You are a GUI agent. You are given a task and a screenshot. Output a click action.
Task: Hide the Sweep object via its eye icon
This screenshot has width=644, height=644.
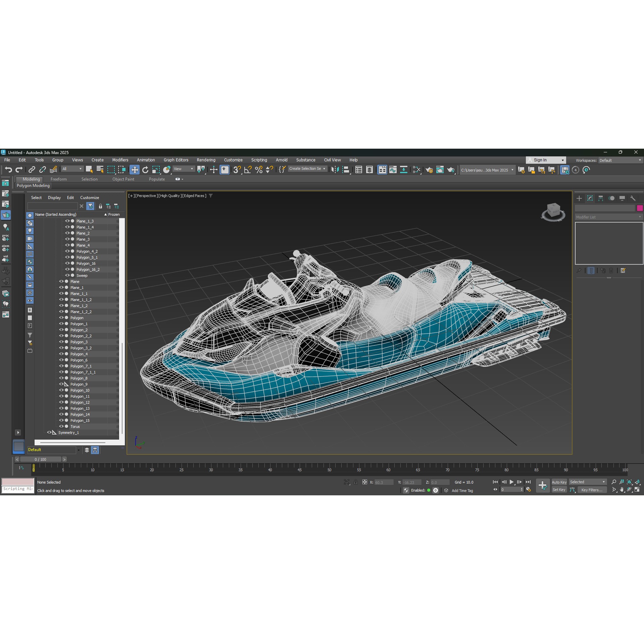(x=67, y=275)
